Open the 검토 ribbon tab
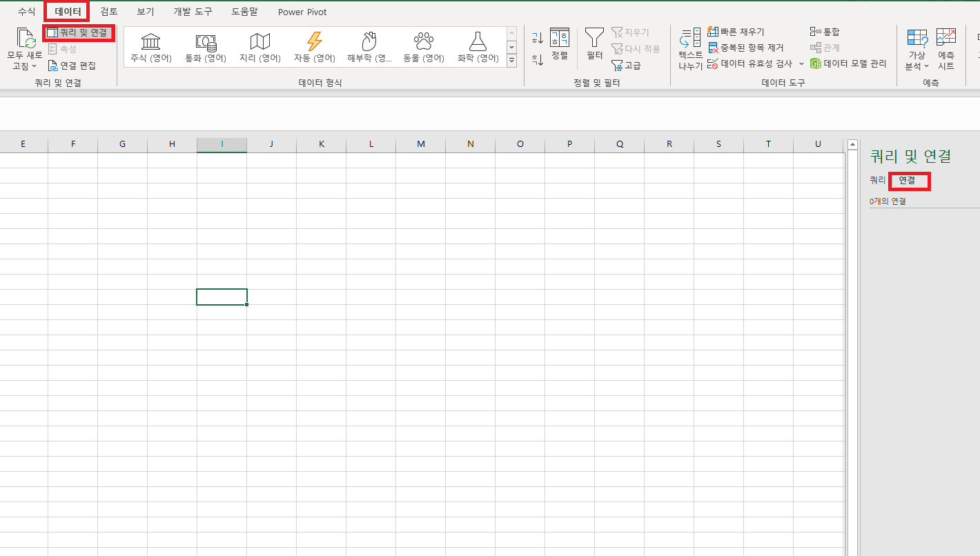 [109, 12]
